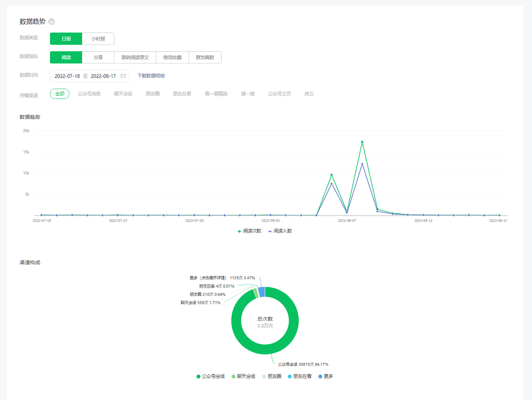Select the 日报 data type
The width and height of the screenshot is (532, 400).
66,39
